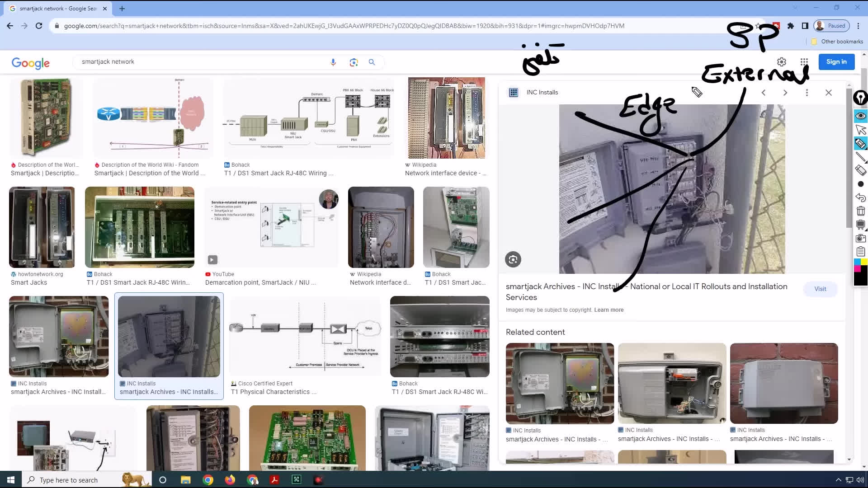The height and width of the screenshot is (488, 868).
Task: Open the Windows Start menu
Action: tap(11, 480)
